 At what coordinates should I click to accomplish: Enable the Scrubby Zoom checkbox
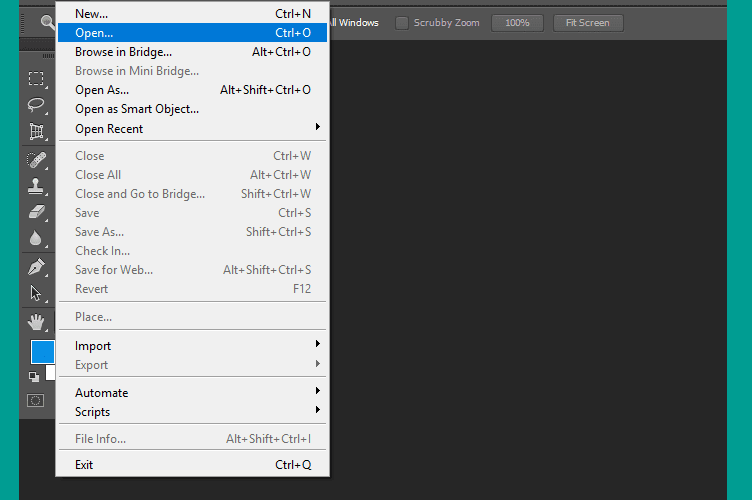tap(402, 23)
